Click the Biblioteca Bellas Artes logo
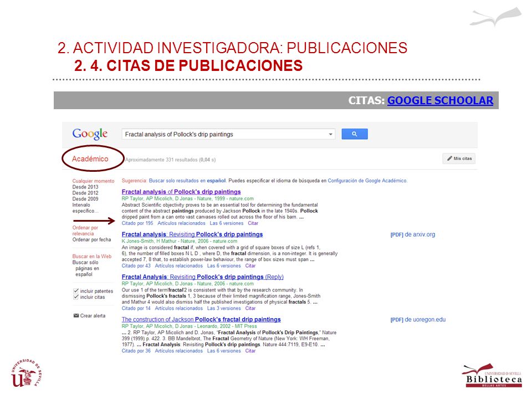The image size is (532, 399). 492,375
